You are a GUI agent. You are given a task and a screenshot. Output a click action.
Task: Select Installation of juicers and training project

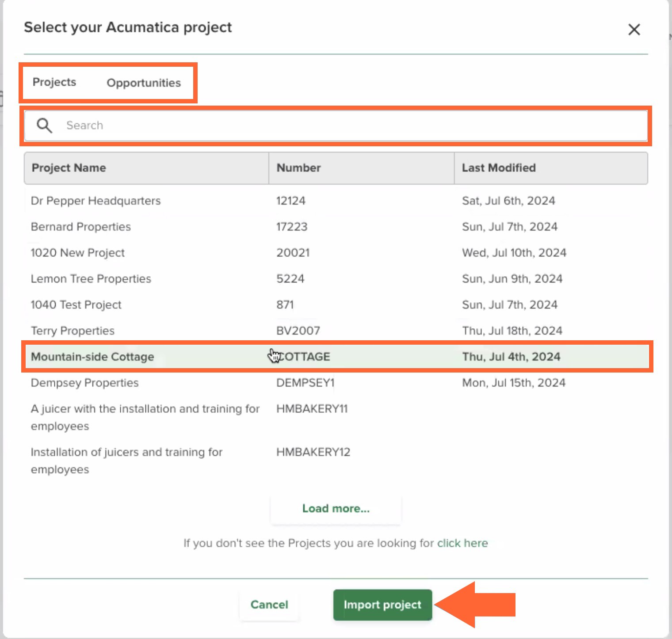click(x=336, y=460)
